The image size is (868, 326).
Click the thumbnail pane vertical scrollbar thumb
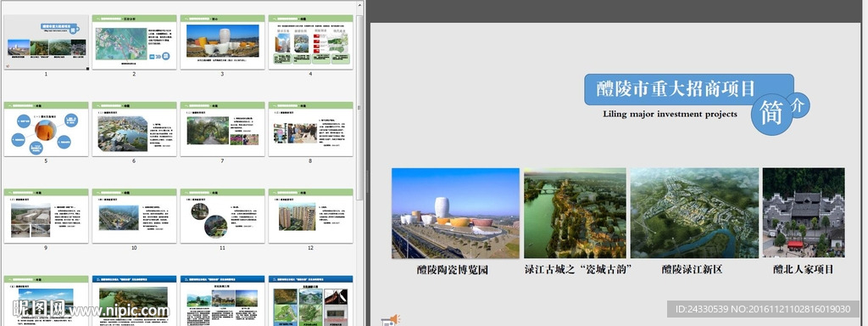(x=360, y=108)
